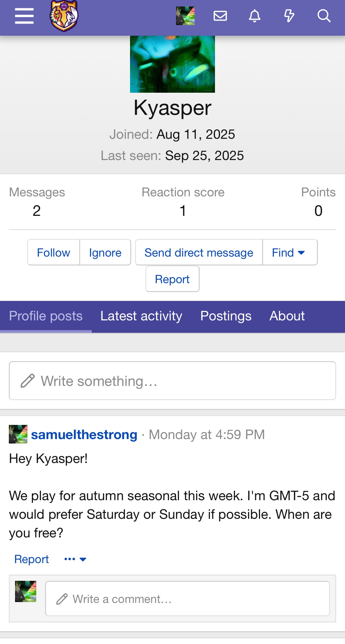Click samuelthestrong's avatar beside the post
Viewport: 345px width, 644px height.
(x=18, y=434)
